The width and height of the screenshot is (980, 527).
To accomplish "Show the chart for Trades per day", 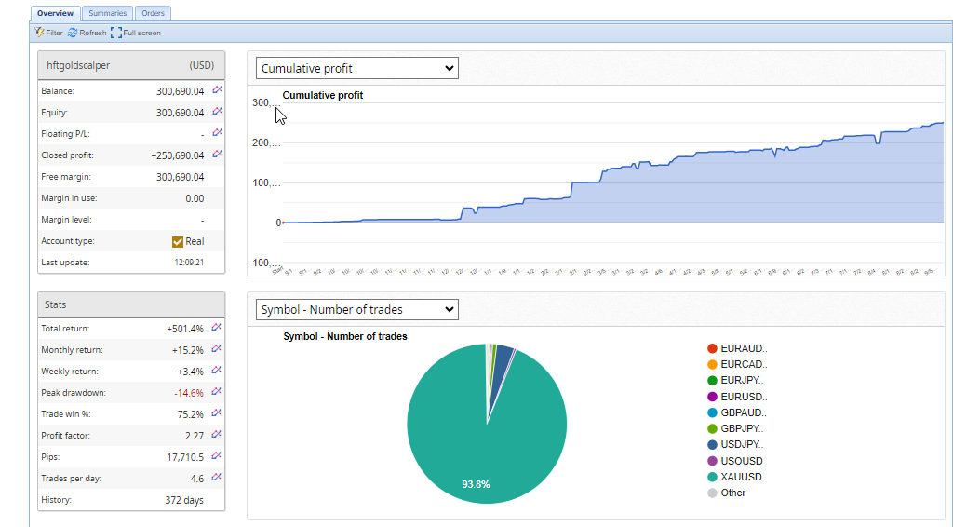I will 217,478.
